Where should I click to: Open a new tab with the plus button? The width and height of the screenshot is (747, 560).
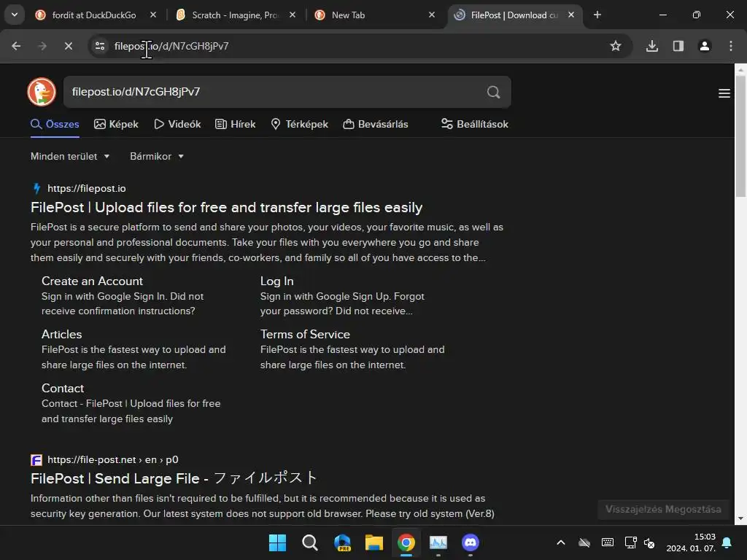(x=597, y=15)
